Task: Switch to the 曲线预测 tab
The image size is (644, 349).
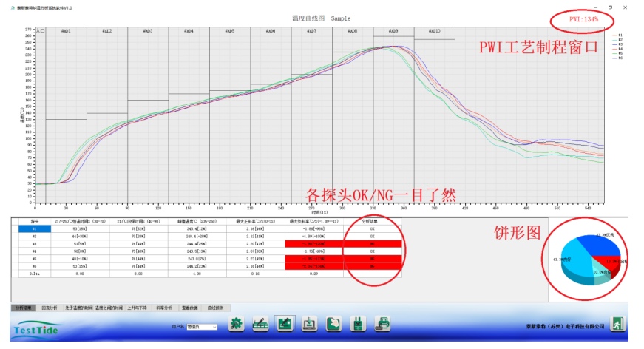Action: (x=217, y=307)
